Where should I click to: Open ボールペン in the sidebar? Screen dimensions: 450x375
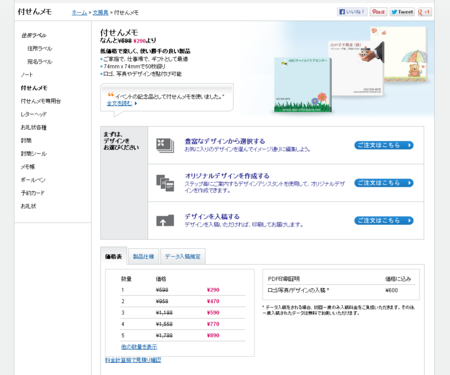(33, 180)
